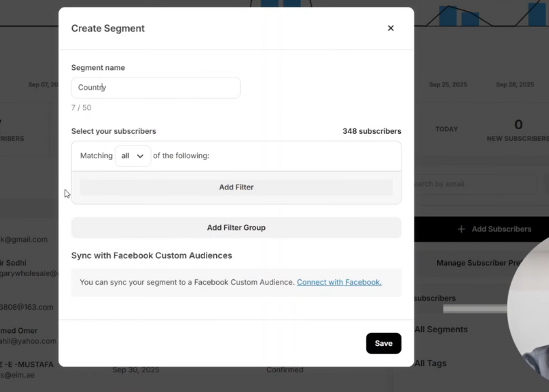The height and width of the screenshot is (392, 549).
Task: Select All Tags in background page
Action: [x=430, y=363]
